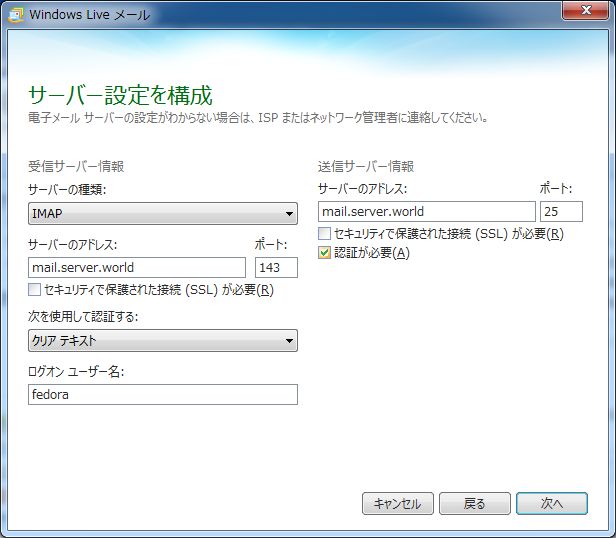Click the outgoing server address field
616x538 pixels.
[427, 211]
